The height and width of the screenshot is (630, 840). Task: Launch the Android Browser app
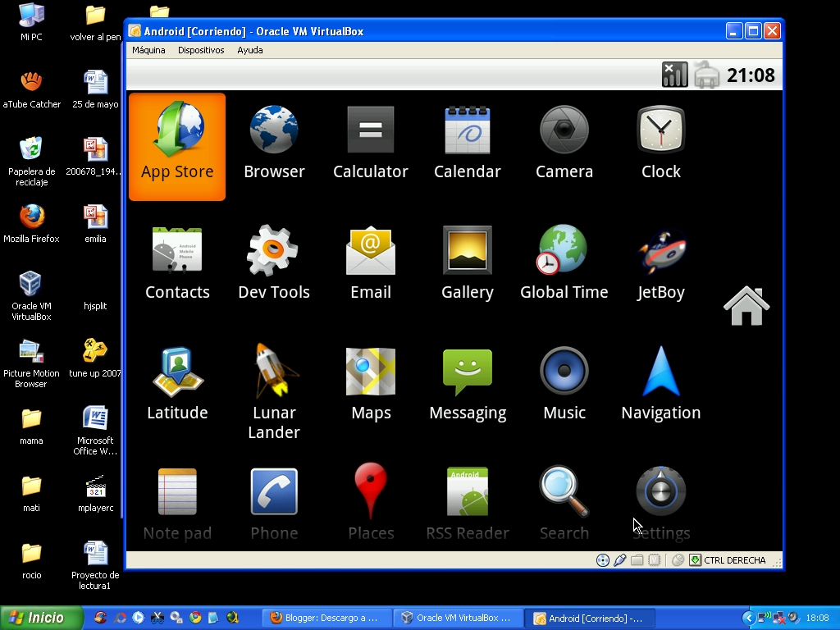pyautogui.click(x=274, y=142)
